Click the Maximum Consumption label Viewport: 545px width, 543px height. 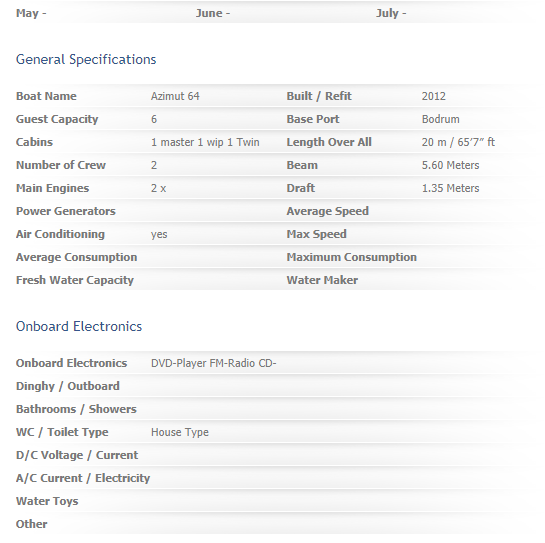pyautogui.click(x=351, y=257)
